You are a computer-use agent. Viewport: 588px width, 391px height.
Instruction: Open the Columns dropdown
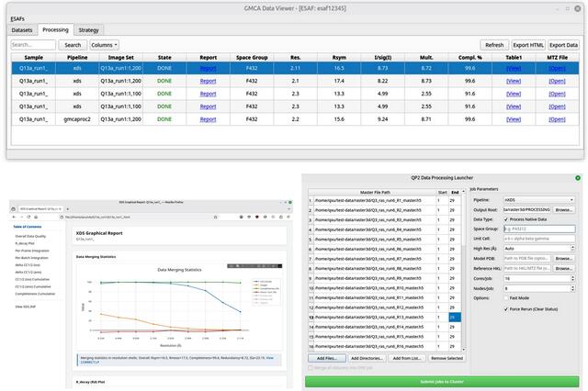pos(104,45)
